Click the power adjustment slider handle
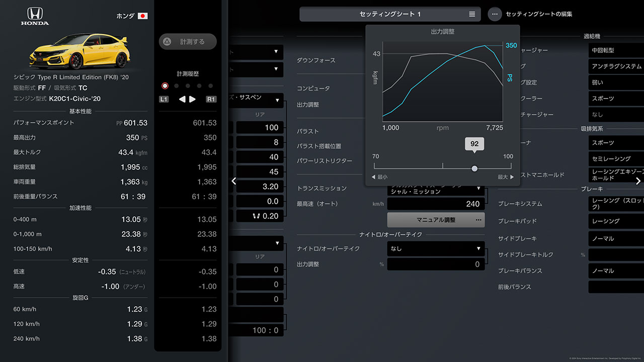Viewport: 644px width, 362px height. tap(474, 168)
